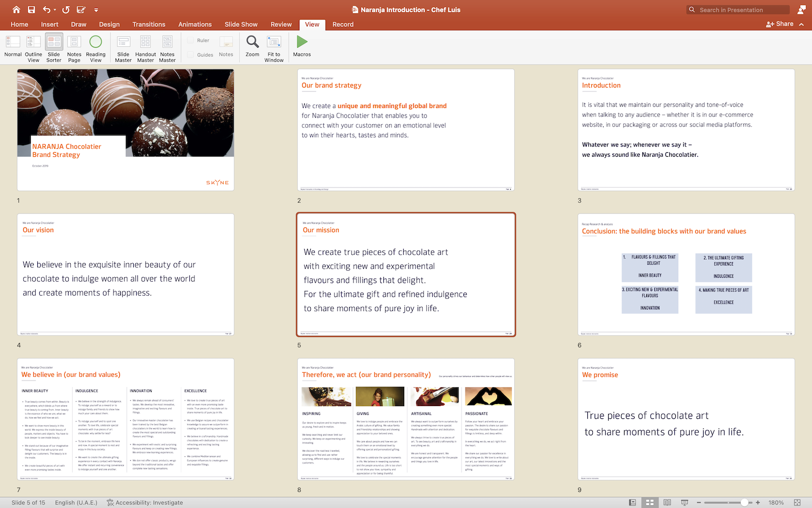
Task: Open the Transitions ribbon tab
Action: (x=149, y=24)
